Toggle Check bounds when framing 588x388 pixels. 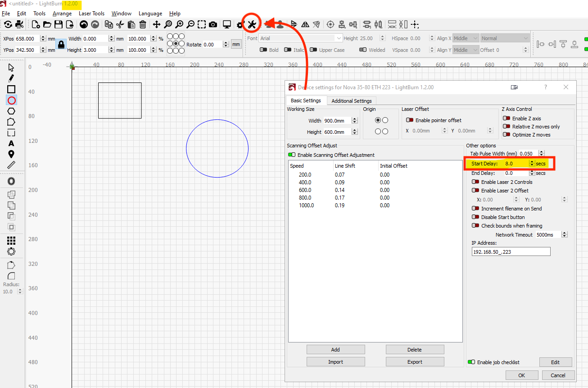point(475,226)
